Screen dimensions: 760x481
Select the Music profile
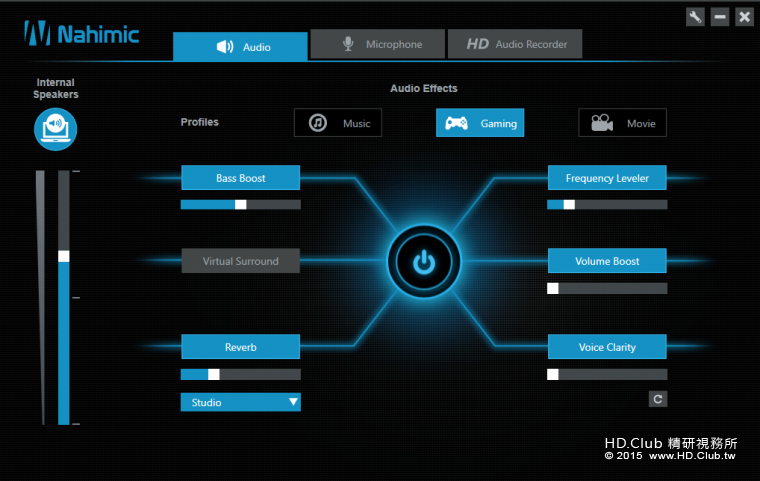click(338, 123)
